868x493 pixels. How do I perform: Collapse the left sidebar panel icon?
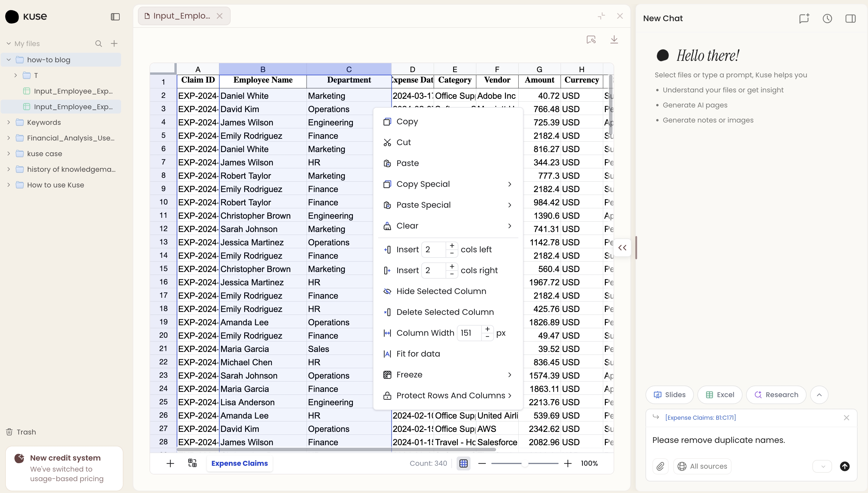(115, 17)
